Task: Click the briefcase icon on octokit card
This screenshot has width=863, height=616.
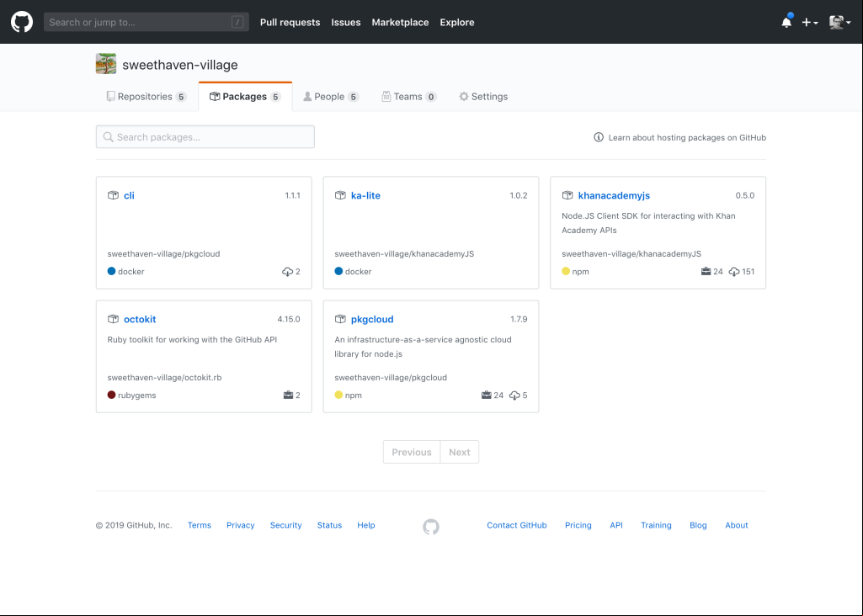Action: [x=288, y=395]
